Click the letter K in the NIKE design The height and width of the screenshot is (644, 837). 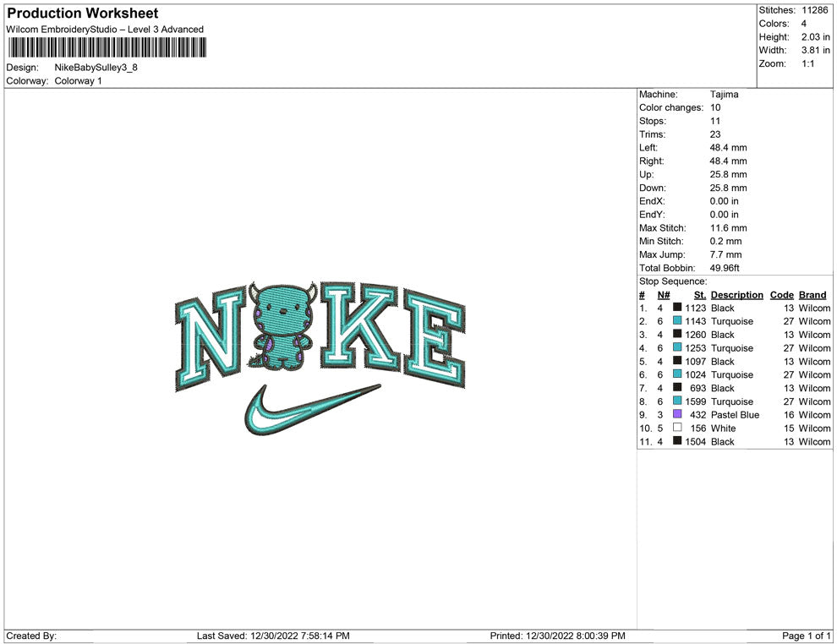tap(360, 326)
